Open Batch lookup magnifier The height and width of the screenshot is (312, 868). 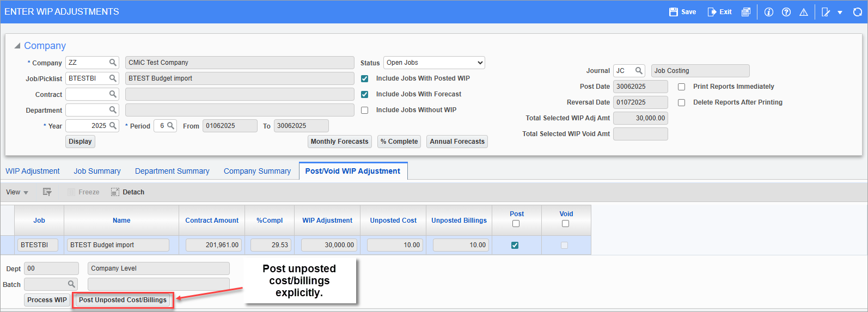tap(71, 284)
